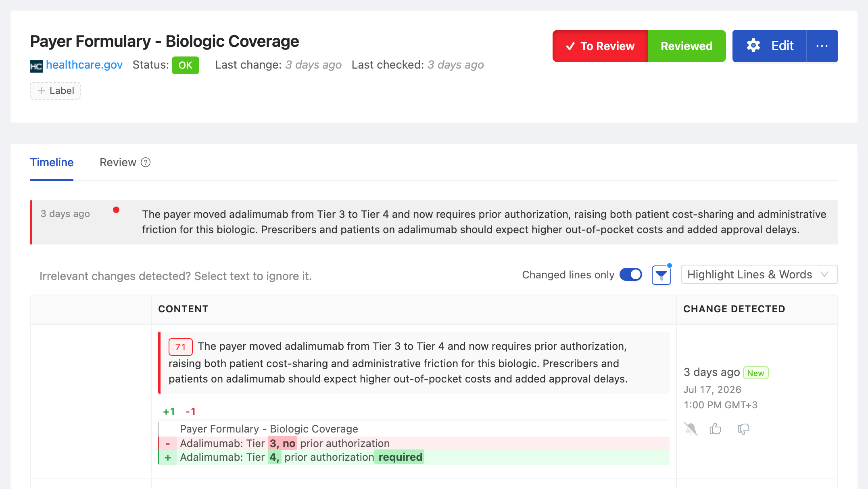Click the 71 importance score badge
The image size is (868, 489).
click(x=180, y=347)
